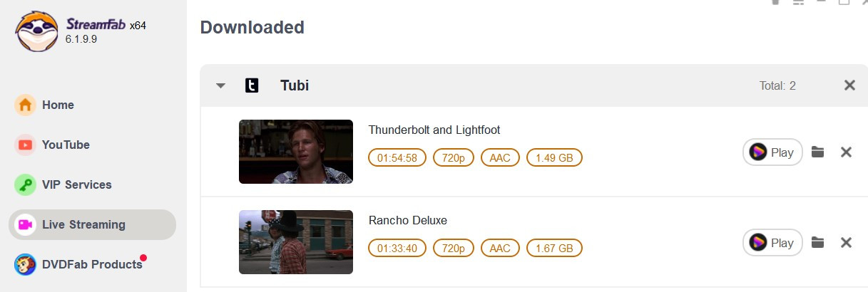Delete Rancho Deluxe from downloaded list
This screenshot has height=292, width=868.
click(x=846, y=243)
